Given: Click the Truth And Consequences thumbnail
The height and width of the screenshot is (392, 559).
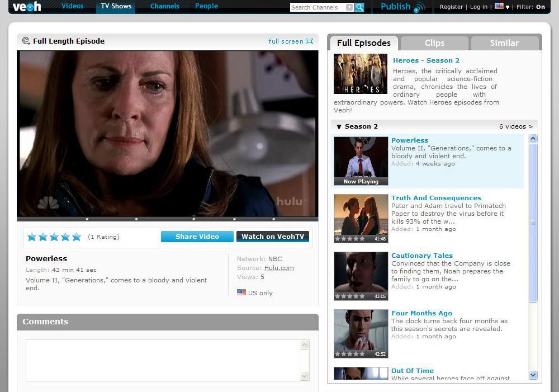Looking at the screenshot, I should (x=361, y=218).
